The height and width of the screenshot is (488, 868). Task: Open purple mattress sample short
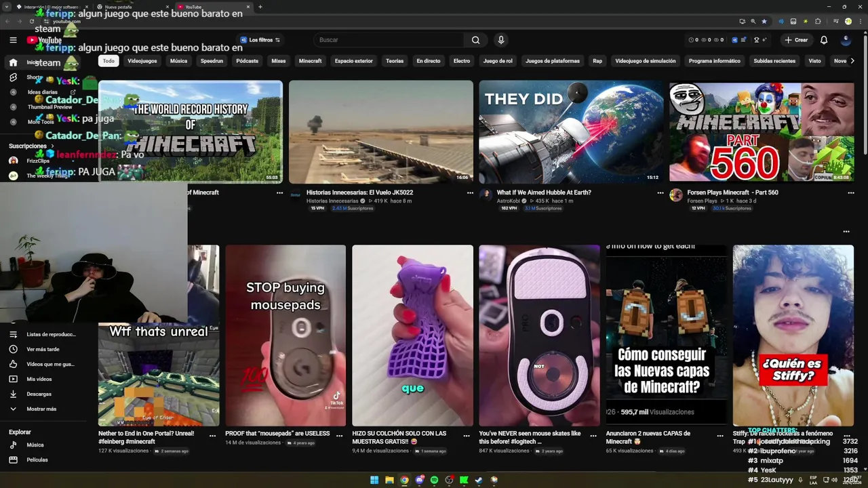(412, 335)
